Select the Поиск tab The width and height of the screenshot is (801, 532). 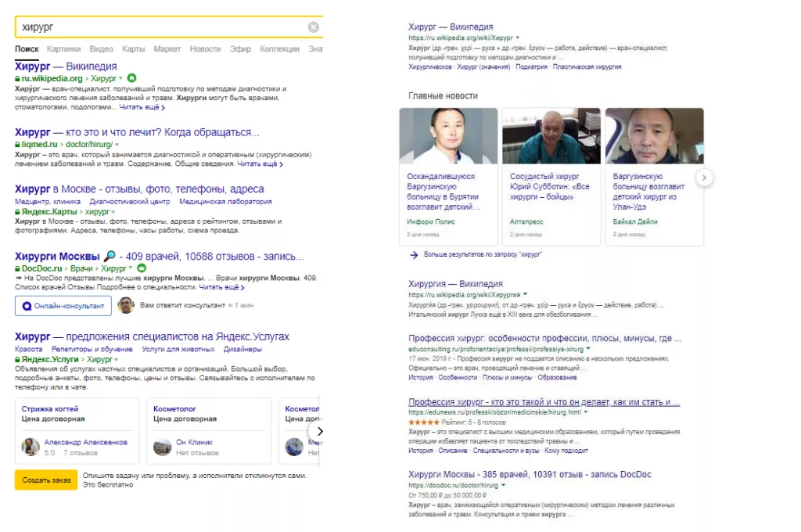click(27, 49)
